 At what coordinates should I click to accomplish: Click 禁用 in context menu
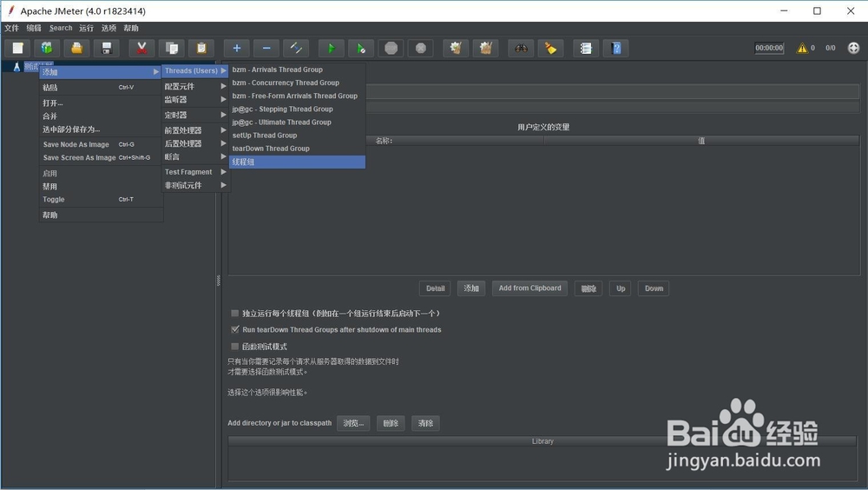click(x=100, y=187)
